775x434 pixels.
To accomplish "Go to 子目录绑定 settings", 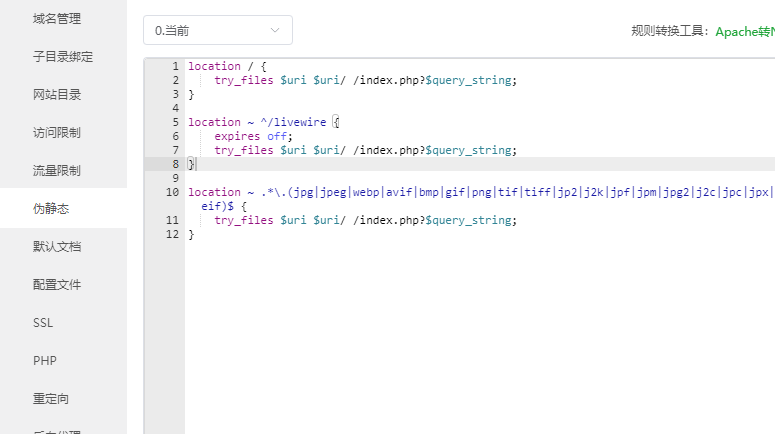I will pos(63,57).
